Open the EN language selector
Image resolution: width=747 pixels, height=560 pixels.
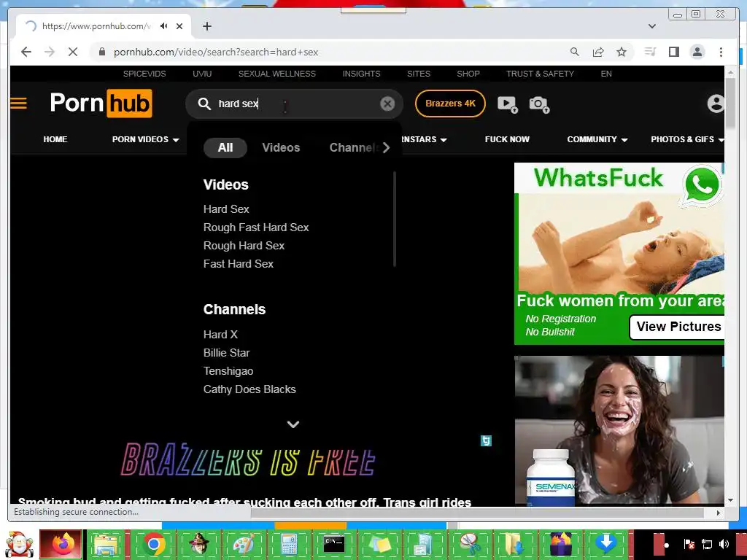(606, 74)
